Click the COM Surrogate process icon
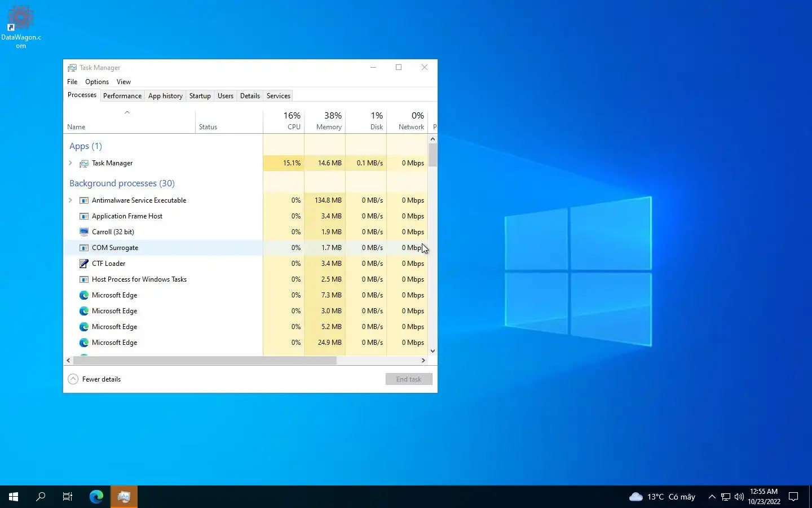This screenshot has width=812, height=508. tap(84, 248)
